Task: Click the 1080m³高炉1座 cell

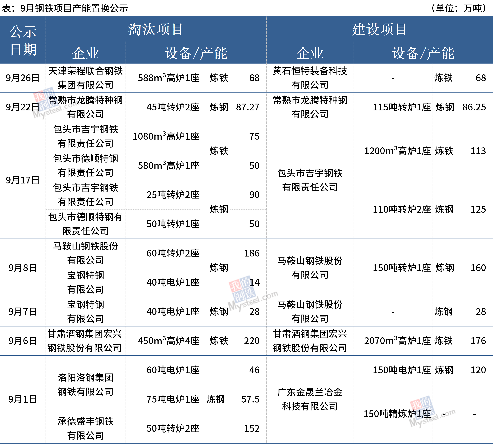Action: point(166,136)
